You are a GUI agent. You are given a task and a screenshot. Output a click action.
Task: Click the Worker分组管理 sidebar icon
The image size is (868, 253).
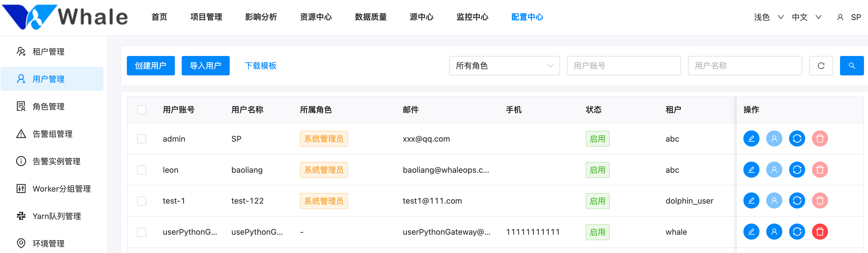21,189
